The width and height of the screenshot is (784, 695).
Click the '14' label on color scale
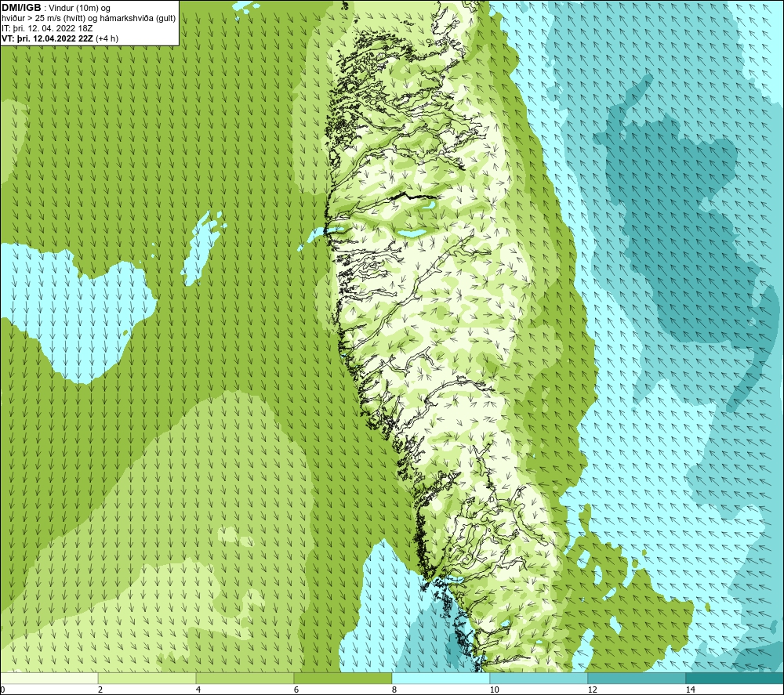click(690, 690)
